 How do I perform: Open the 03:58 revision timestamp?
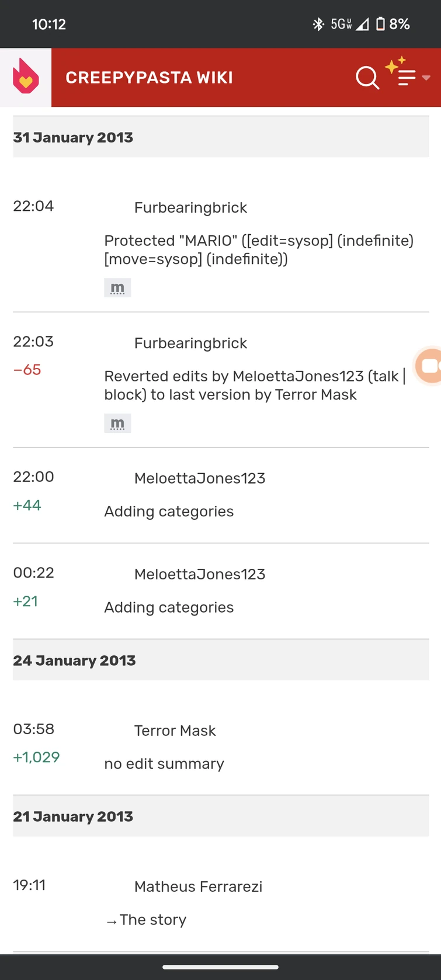33,729
